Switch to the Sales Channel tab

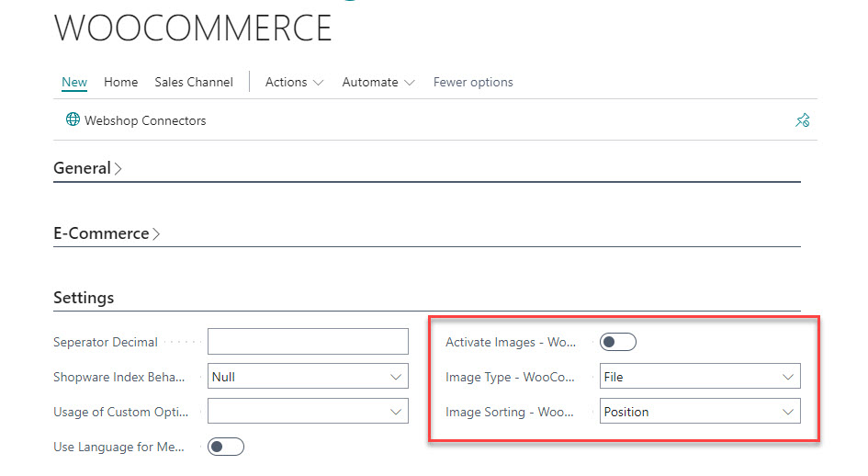tap(194, 82)
